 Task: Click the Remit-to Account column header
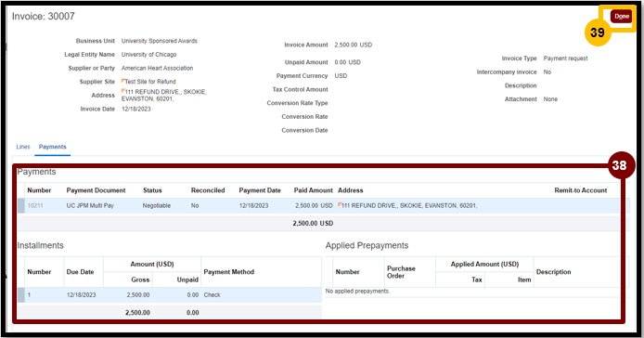pos(580,190)
